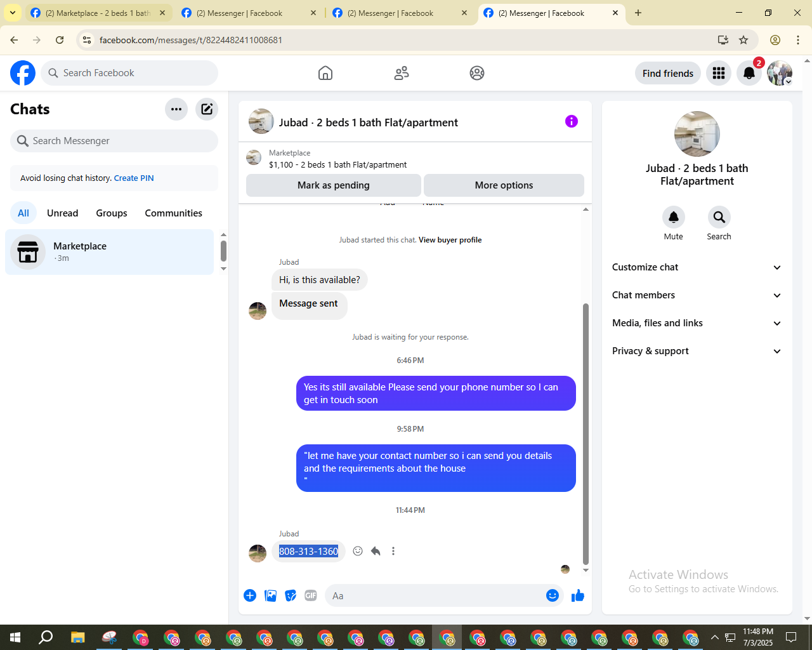Open more actions plus icon in composer

(250, 595)
